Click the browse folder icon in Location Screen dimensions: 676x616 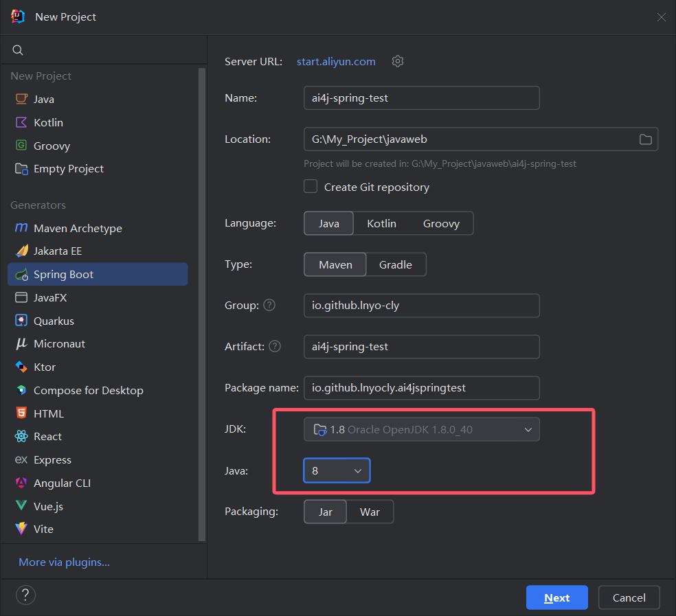tap(645, 139)
